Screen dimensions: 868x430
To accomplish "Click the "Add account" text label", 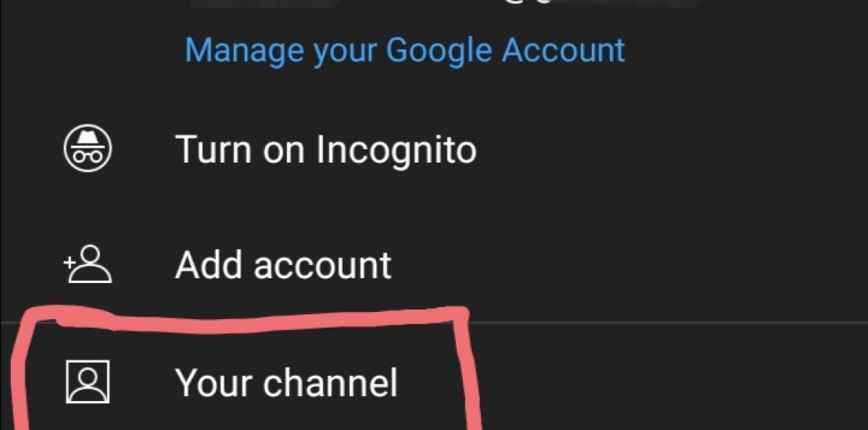I will click(x=283, y=264).
